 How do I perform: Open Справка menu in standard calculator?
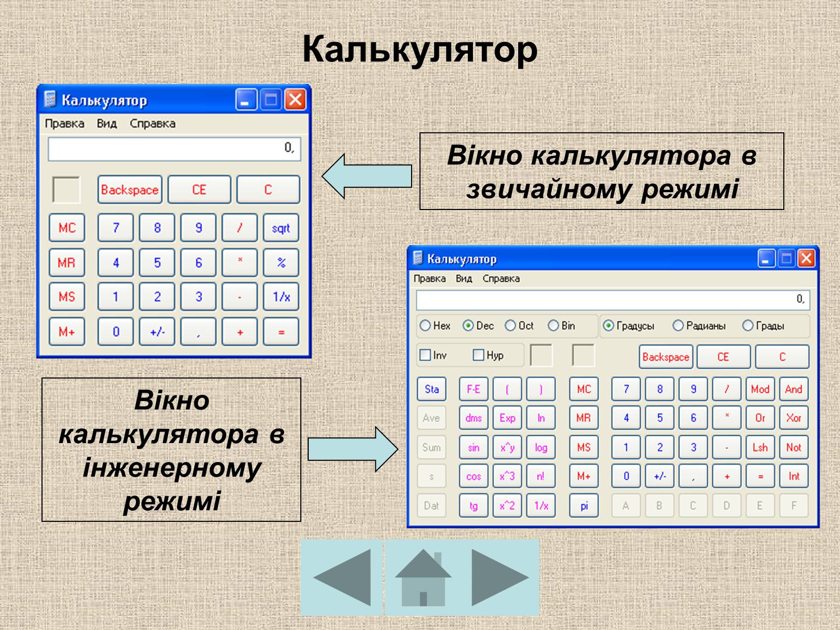tap(152, 123)
